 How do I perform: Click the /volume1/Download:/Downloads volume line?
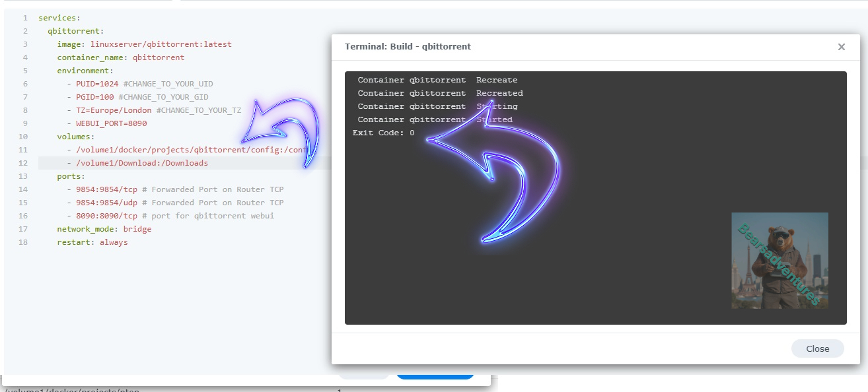141,163
